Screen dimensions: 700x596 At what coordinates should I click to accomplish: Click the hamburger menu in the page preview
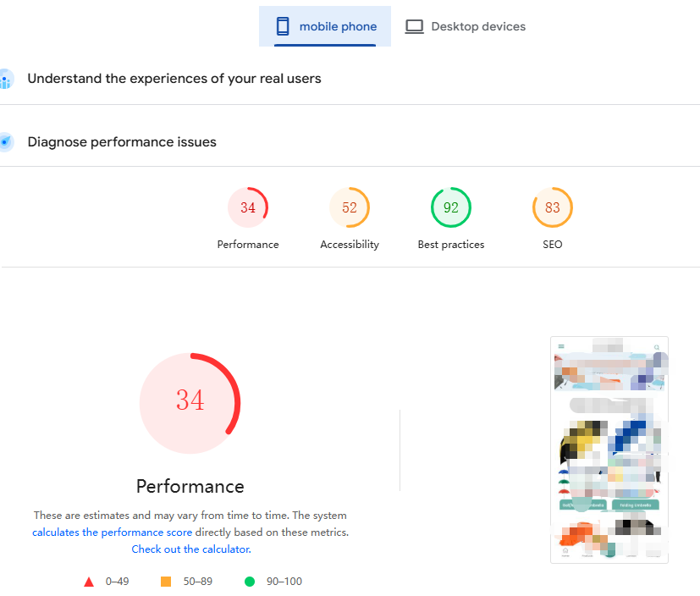point(560,346)
